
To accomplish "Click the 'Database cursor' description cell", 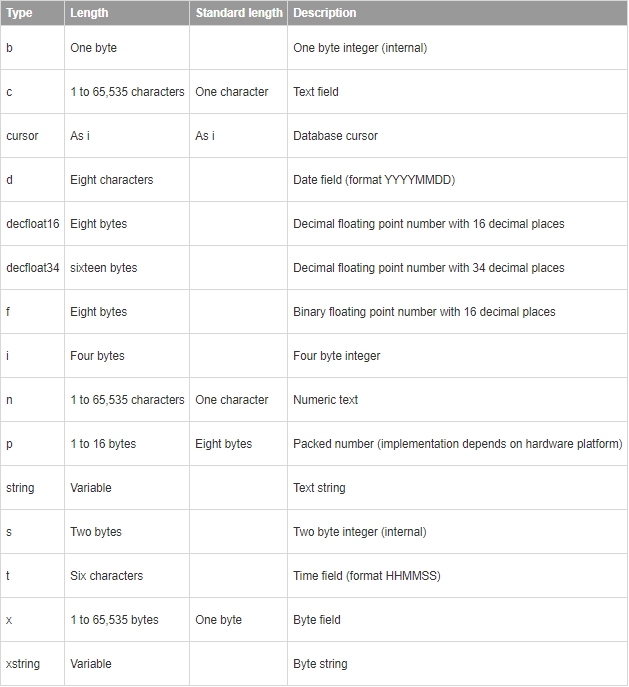I will pos(335,136).
